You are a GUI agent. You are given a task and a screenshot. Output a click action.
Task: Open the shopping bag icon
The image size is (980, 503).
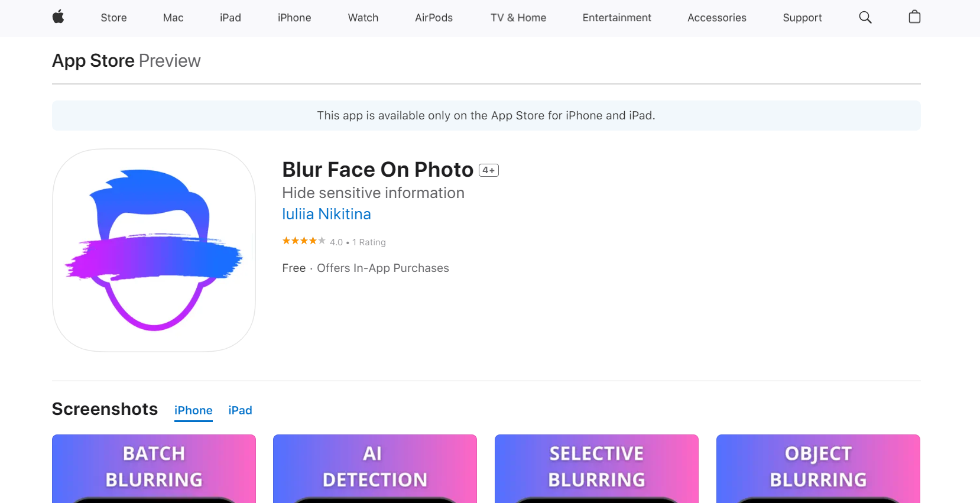[914, 17]
